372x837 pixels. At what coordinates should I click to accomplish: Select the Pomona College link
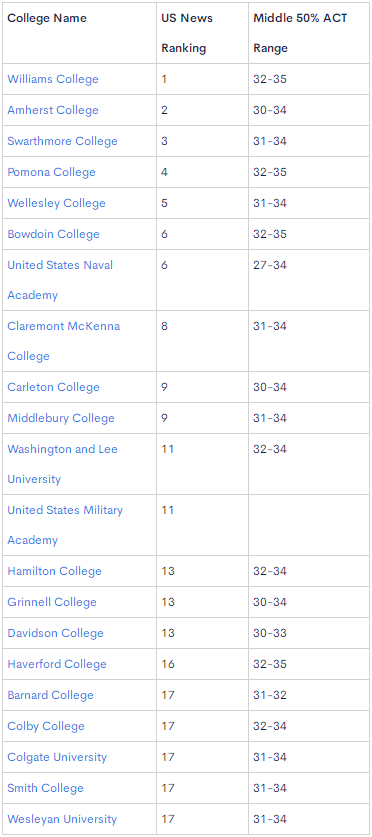51,172
